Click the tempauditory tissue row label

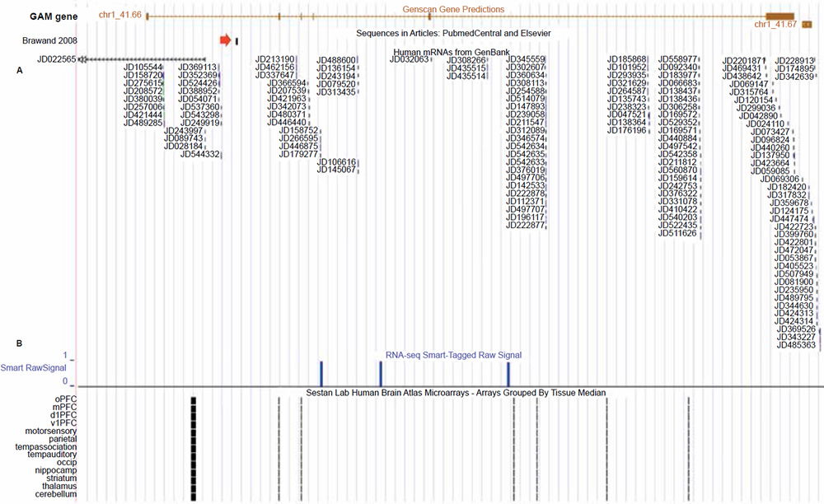[52, 454]
